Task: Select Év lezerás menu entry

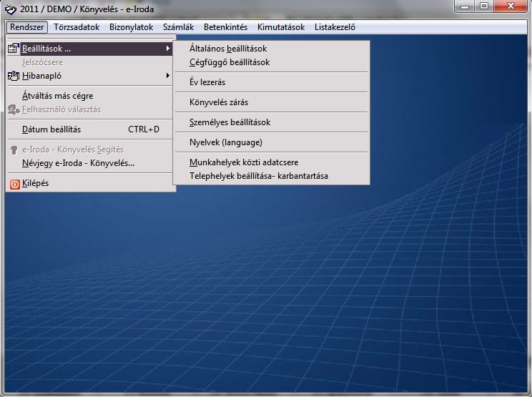Action: 207,82
